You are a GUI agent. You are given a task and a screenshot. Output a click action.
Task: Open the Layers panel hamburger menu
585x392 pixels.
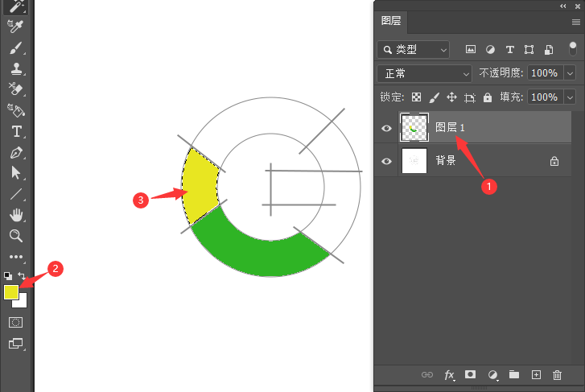[575, 22]
